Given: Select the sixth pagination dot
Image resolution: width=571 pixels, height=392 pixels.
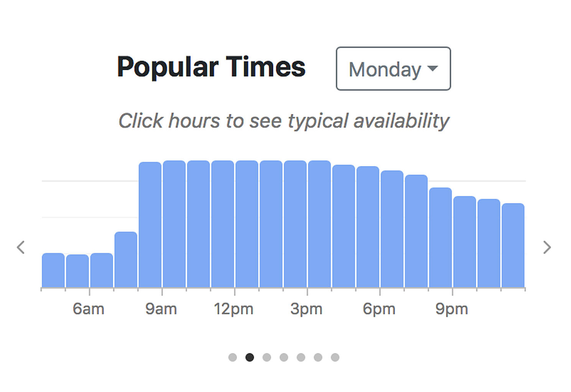Looking at the screenshot, I should click(x=318, y=357).
